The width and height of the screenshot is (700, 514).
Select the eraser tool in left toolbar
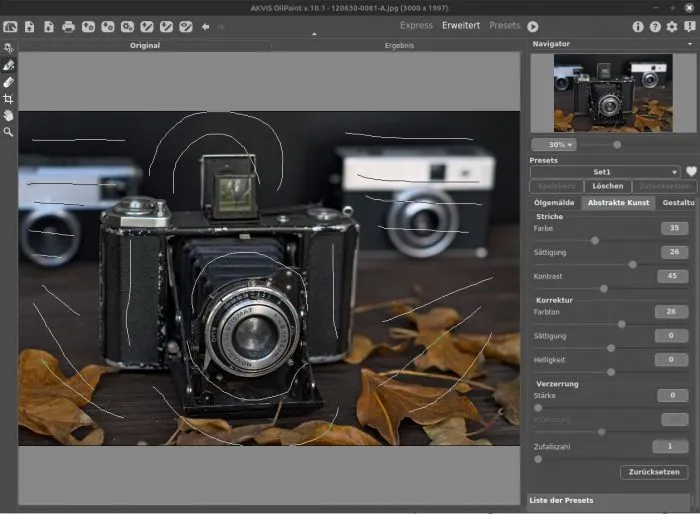pos(9,82)
